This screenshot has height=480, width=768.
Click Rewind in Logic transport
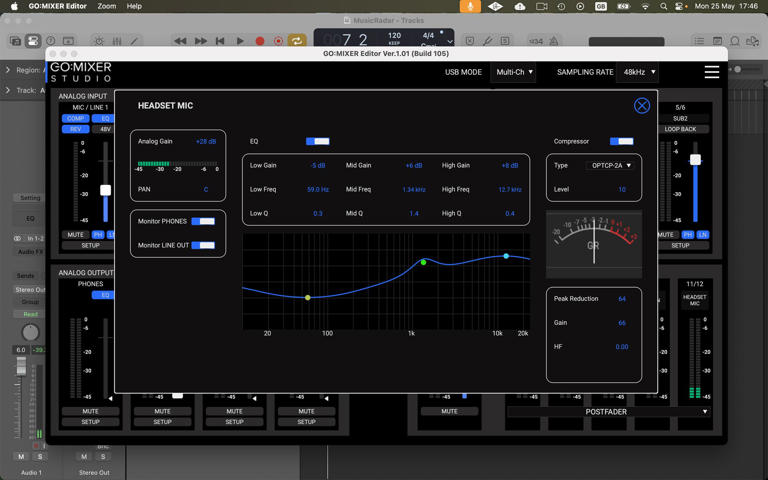pos(180,41)
